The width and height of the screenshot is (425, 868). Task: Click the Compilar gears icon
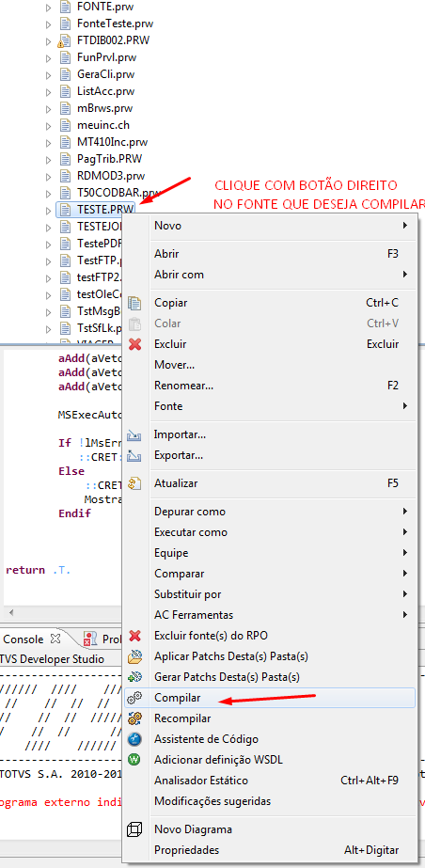(x=134, y=698)
